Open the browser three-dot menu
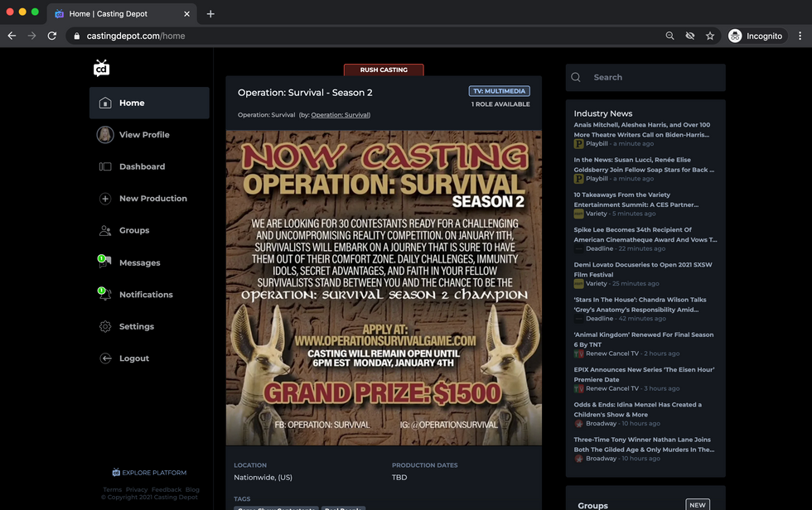This screenshot has width=812, height=510. 800,36
